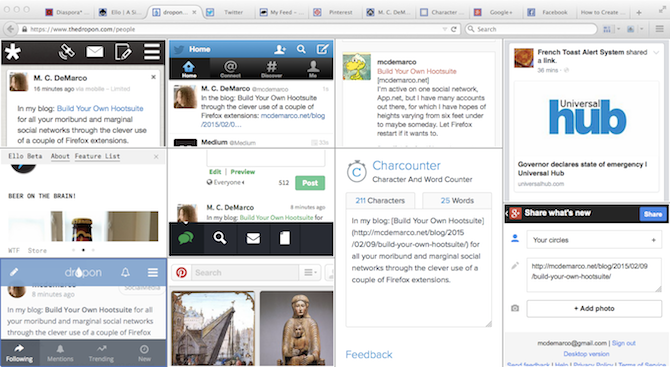The height and width of the screenshot is (367, 670).
Task: Click the Pinterest logo icon
Action: coord(181,273)
